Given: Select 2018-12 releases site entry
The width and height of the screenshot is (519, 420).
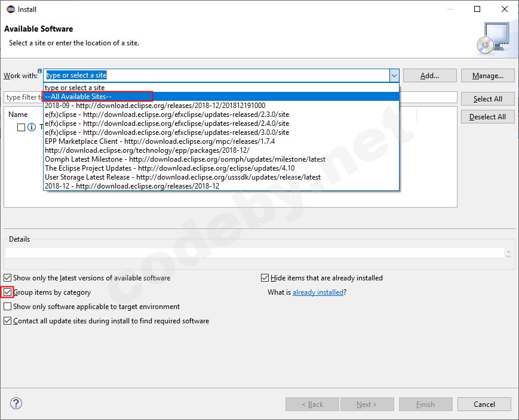Looking at the screenshot, I should [x=221, y=186].
